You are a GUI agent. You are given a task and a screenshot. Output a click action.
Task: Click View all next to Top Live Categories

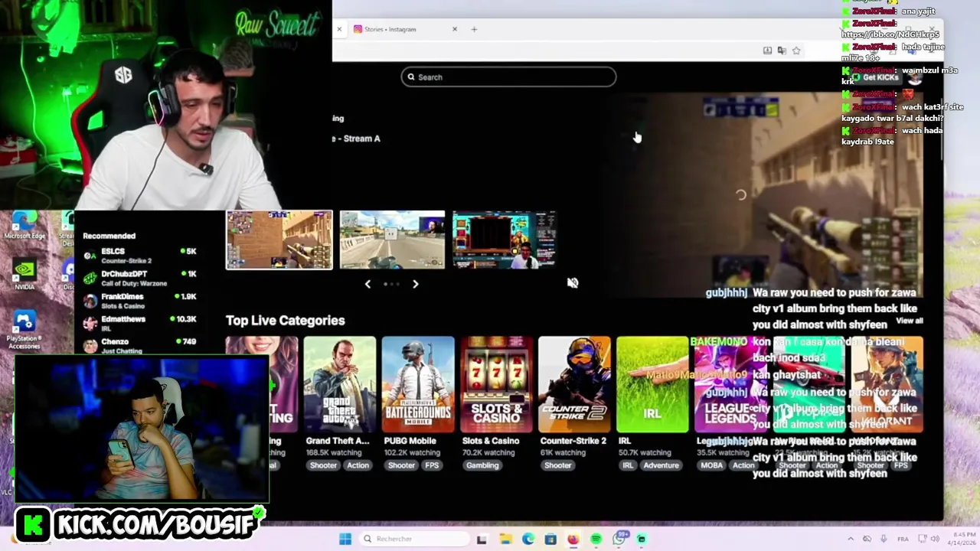coord(910,321)
